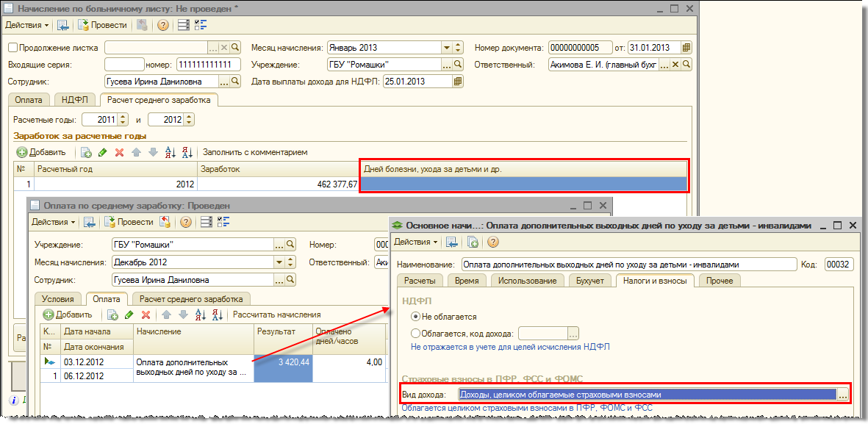Image resolution: width=868 pixels, height=424 pixels.
Task: Delete earnings row with the red X icon
Action: tap(119, 152)
